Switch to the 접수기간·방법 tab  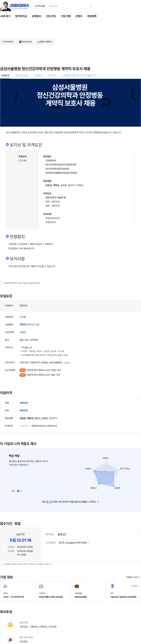click(x=22, y=75)
